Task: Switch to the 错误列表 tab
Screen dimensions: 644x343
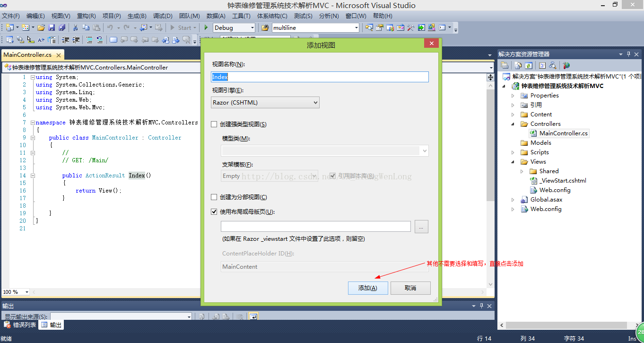Action: pos(20,325)
